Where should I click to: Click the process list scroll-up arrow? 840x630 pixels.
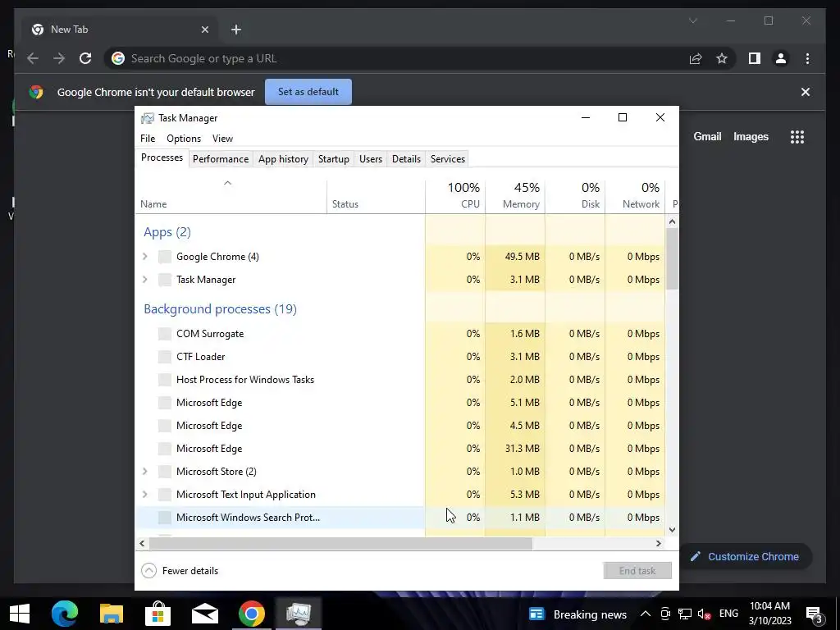[x=673, y=221]
